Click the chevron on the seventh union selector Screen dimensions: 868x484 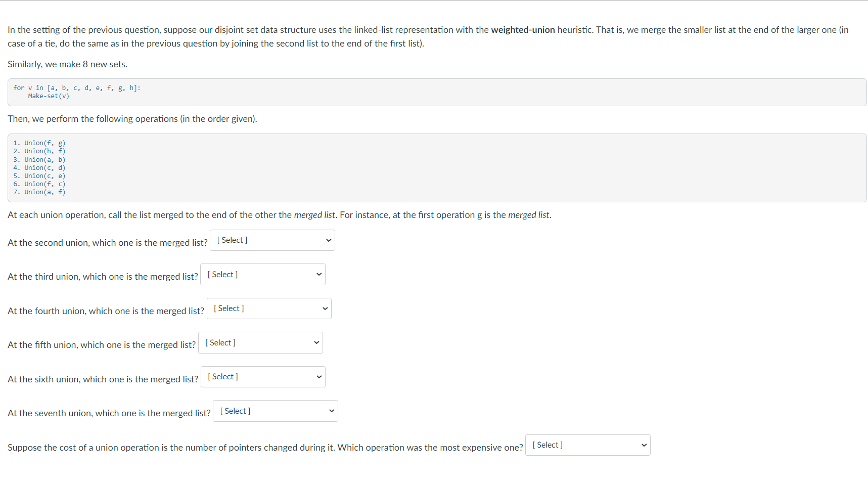pyautogui.click(x=331, y=411)
